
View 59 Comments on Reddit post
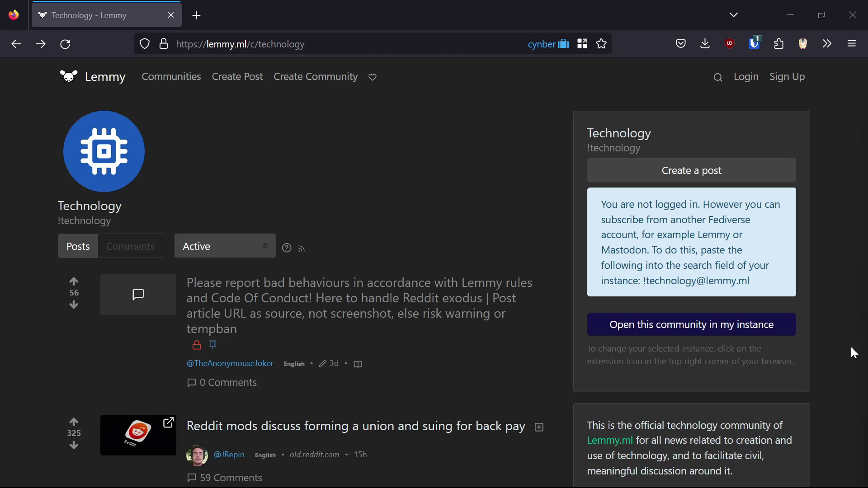coord(225,478)
